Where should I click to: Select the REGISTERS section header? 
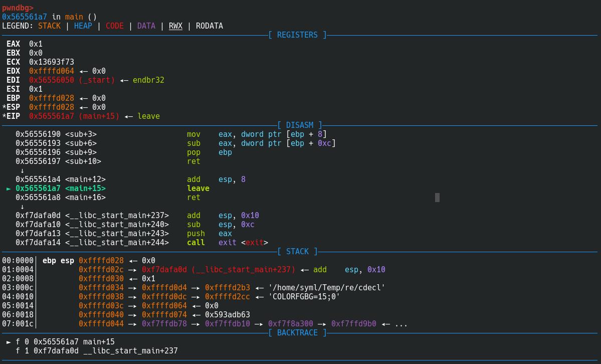pyautogui.click(x=297, y=35)
